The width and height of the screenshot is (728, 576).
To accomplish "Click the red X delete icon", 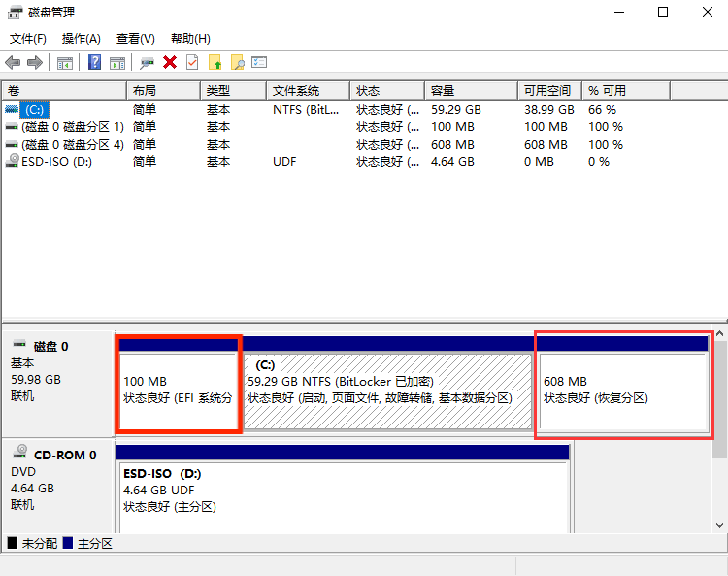I will coord(170,62).
